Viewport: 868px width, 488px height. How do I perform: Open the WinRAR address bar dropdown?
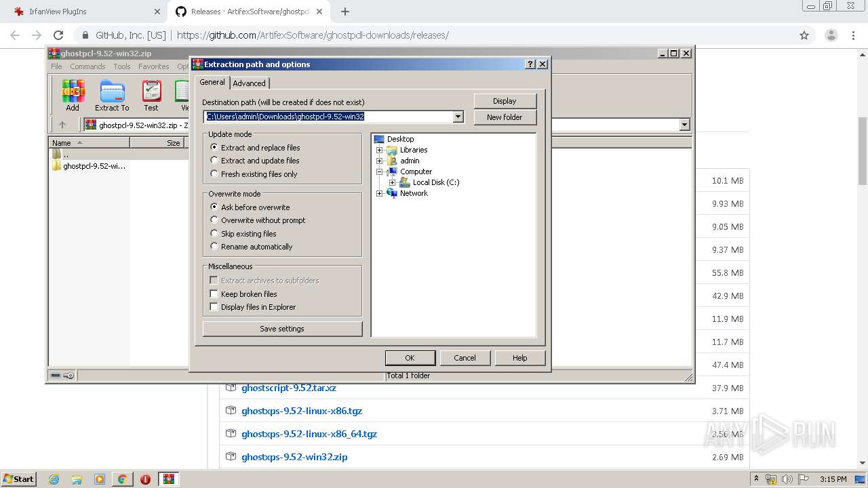click(x=684, y=125)
